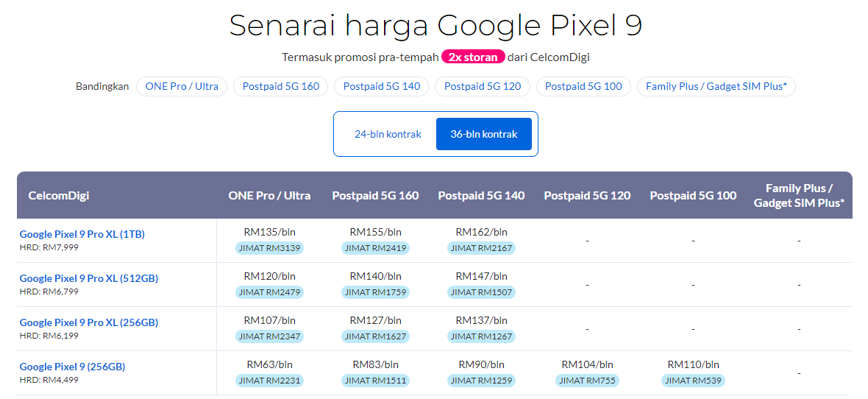This screenshot has width=868, height=399.
Task: Click the RM104/bln Postpaid 5G 120 price
Action: (x=587, y=364)
